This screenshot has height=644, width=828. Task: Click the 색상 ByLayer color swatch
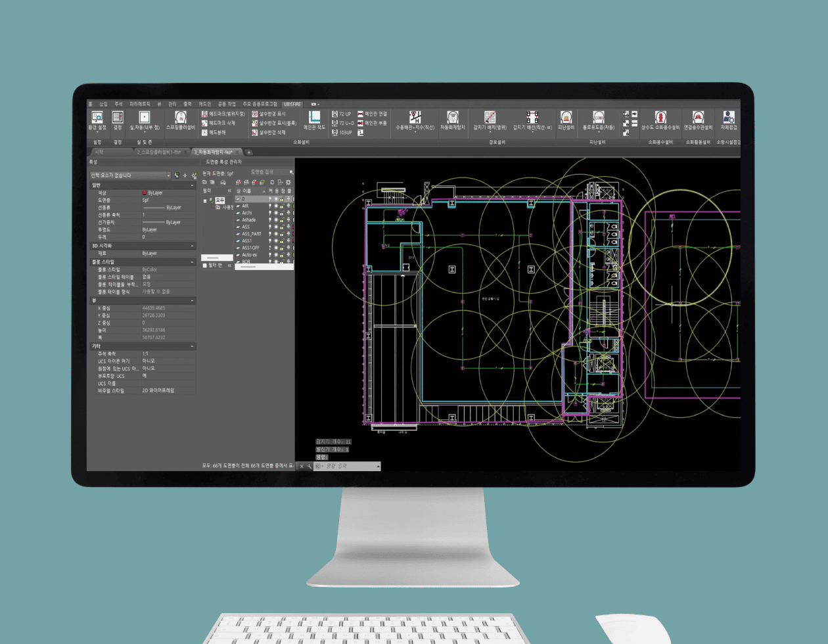tap(145, 193)
